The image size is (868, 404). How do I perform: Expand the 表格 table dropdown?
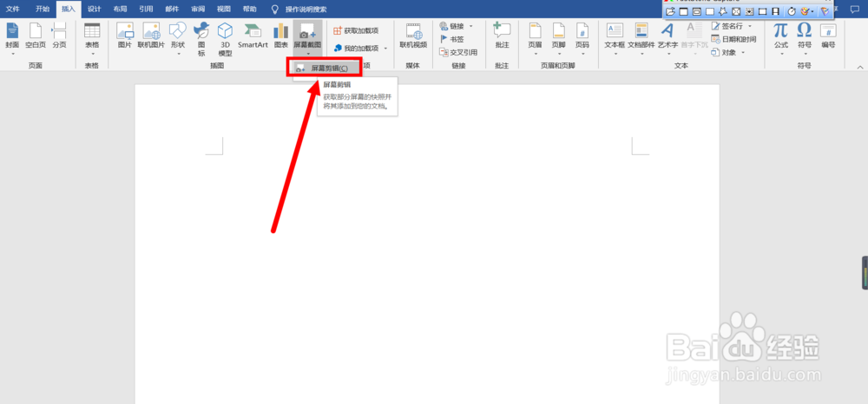(92, 54)
